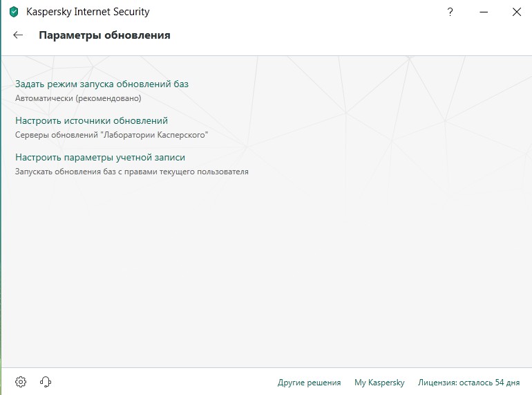Click the "Автоматически (рекомендовано)" description text
The image size is (532, 395).
coord(78,98)
